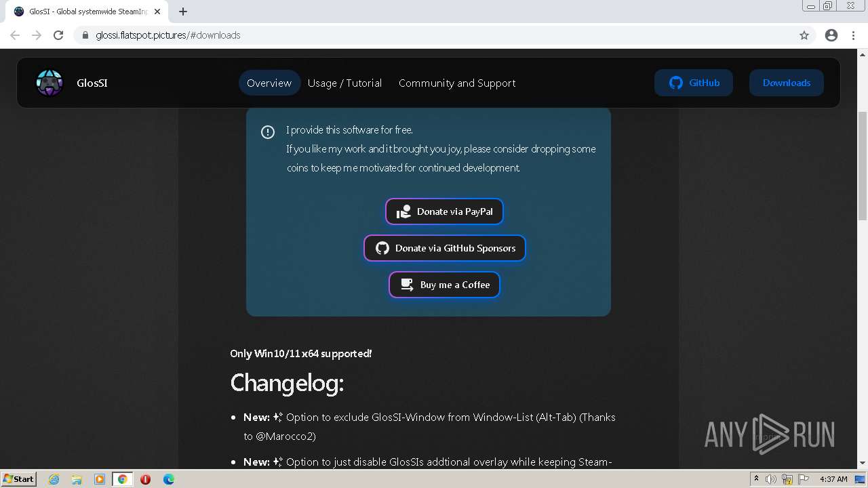Click Chrome taskbar icon

point(123,479)
